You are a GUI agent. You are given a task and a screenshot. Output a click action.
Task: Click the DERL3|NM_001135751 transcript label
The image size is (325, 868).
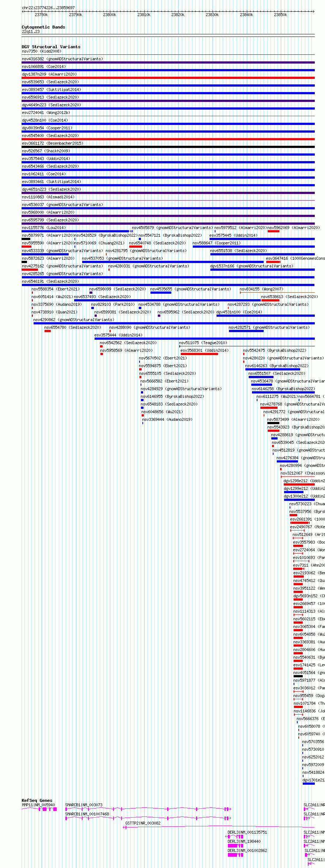(x=248, y=832)
